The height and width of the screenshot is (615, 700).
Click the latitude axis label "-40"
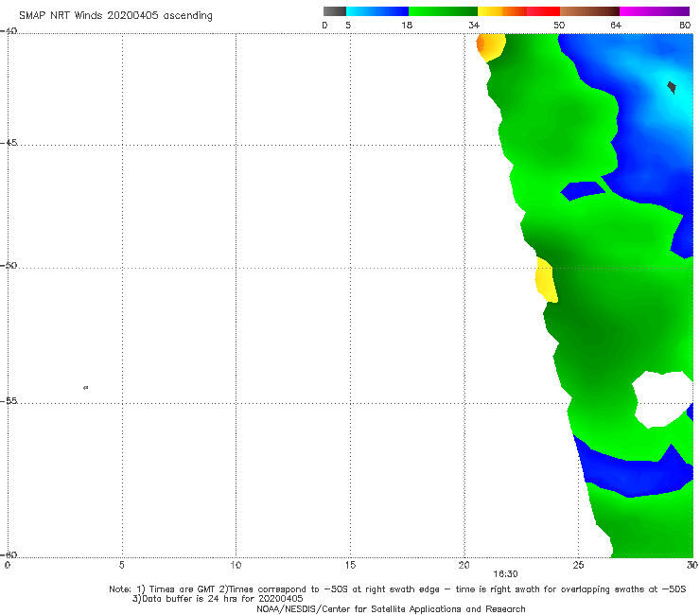pyautogui.click(x=9, y=31)
